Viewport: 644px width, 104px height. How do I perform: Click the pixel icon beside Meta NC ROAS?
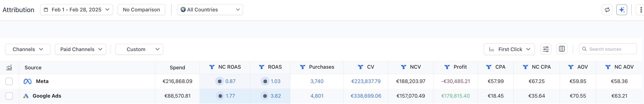click(219, 81)
